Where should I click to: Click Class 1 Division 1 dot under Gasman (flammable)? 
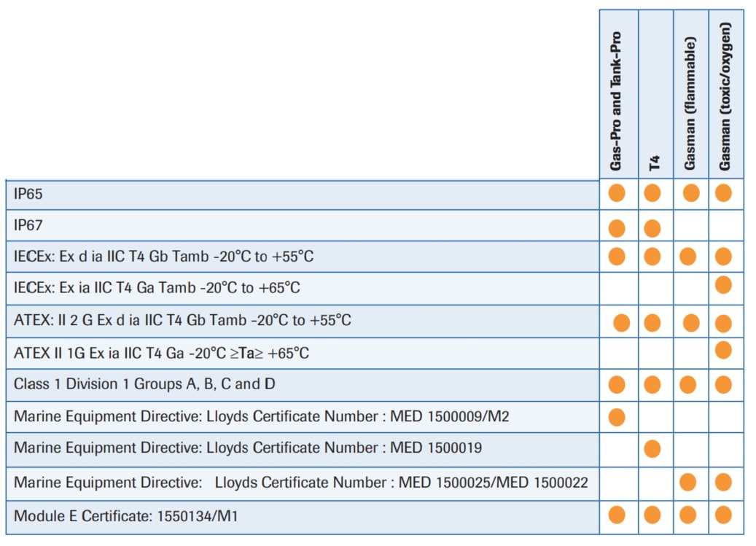click(x=687, y=385)
